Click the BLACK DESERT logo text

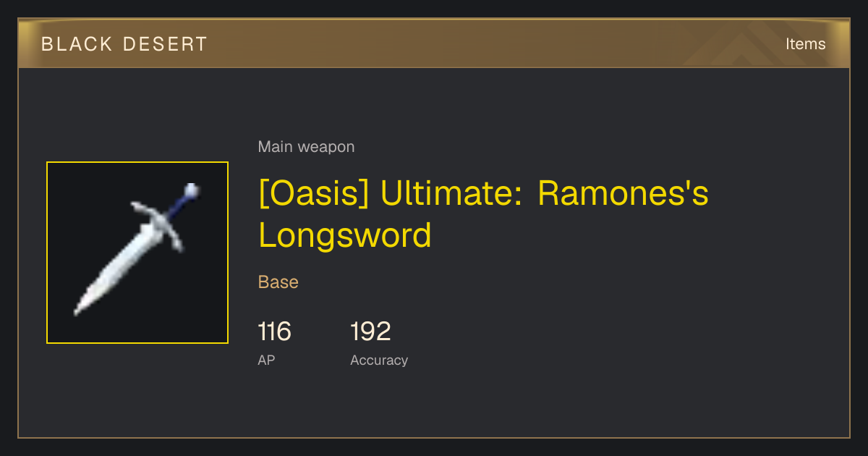tap(124, 44)
